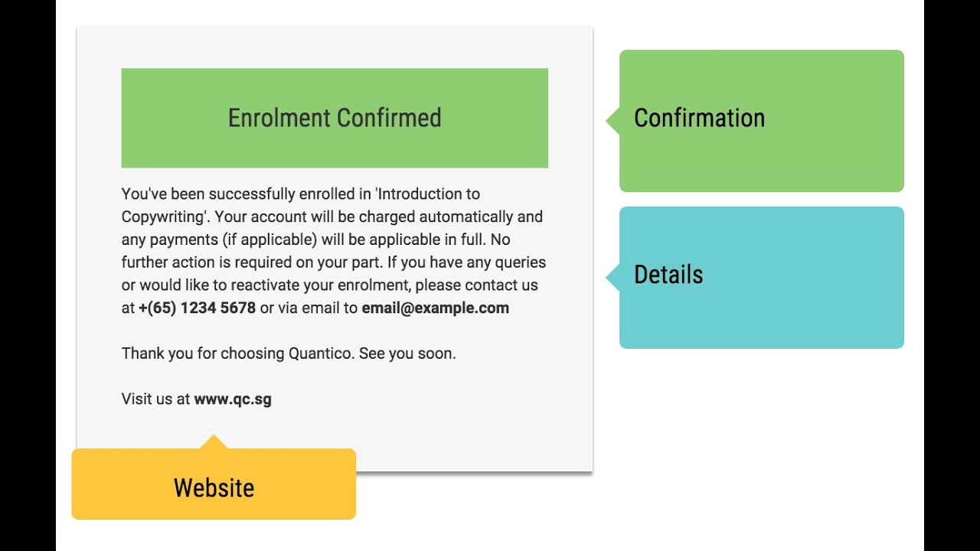The height and width of the screenshot is (551, 980).
Task: Click the email@example.com email address
Action: [x=435, y=308]
